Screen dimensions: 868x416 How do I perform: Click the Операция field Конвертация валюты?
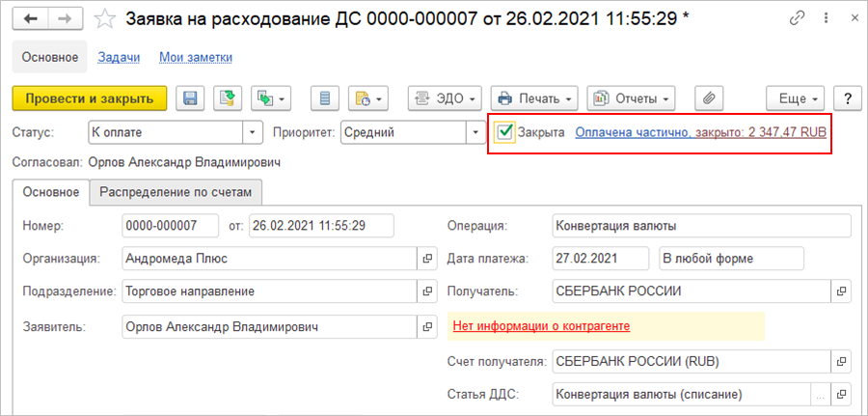(x=701, y=226)
